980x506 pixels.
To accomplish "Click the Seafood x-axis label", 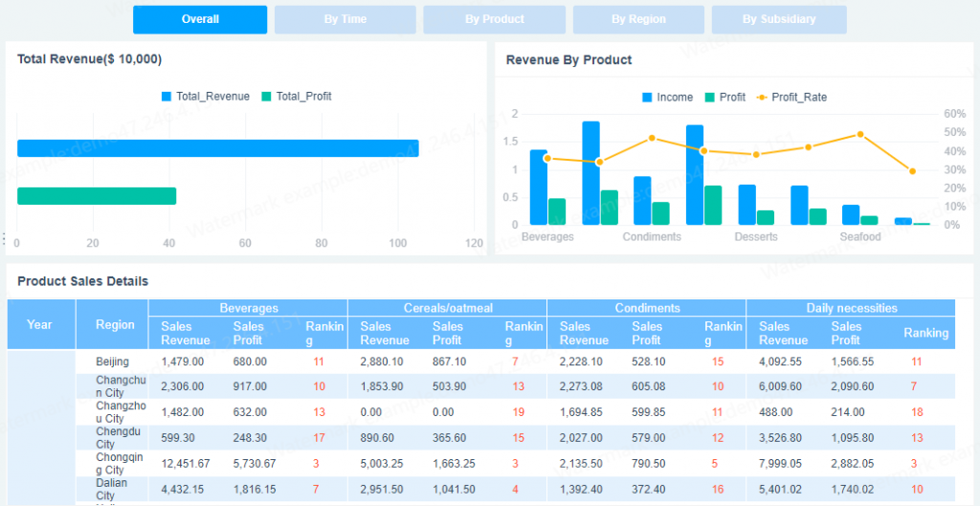I will [x=860, y=237].
